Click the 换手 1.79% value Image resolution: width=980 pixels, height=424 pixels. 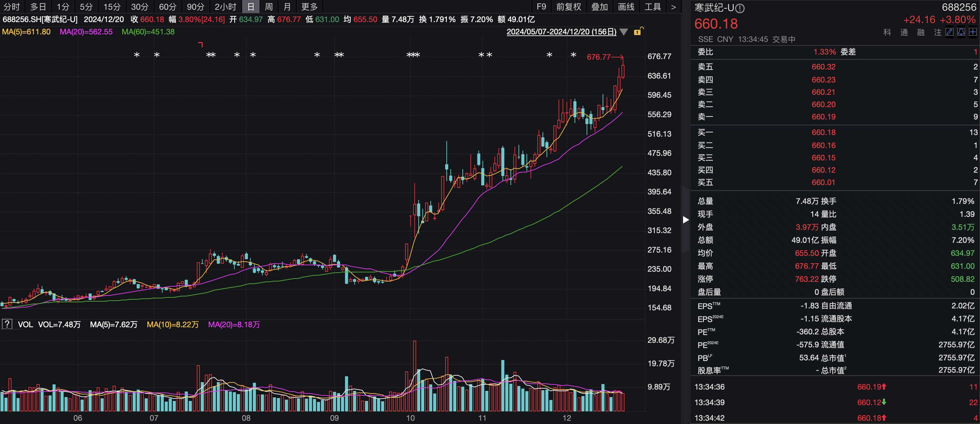click(963, 201)
